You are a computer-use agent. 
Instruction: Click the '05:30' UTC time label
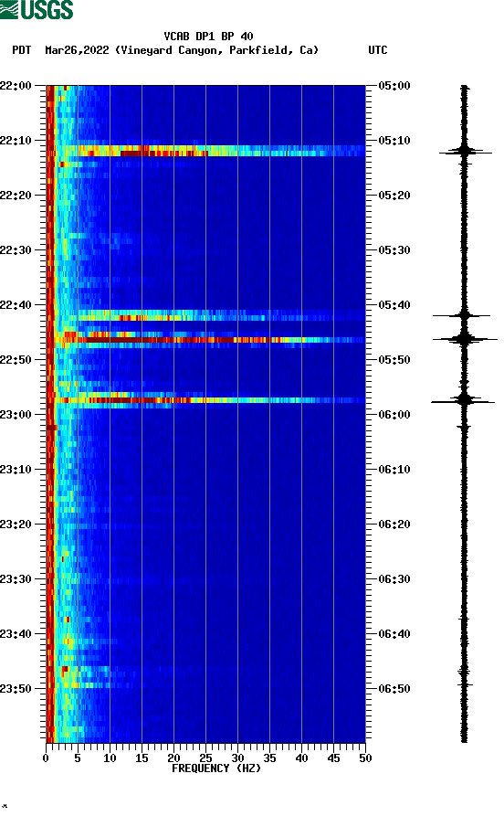[x=394, y=249]
